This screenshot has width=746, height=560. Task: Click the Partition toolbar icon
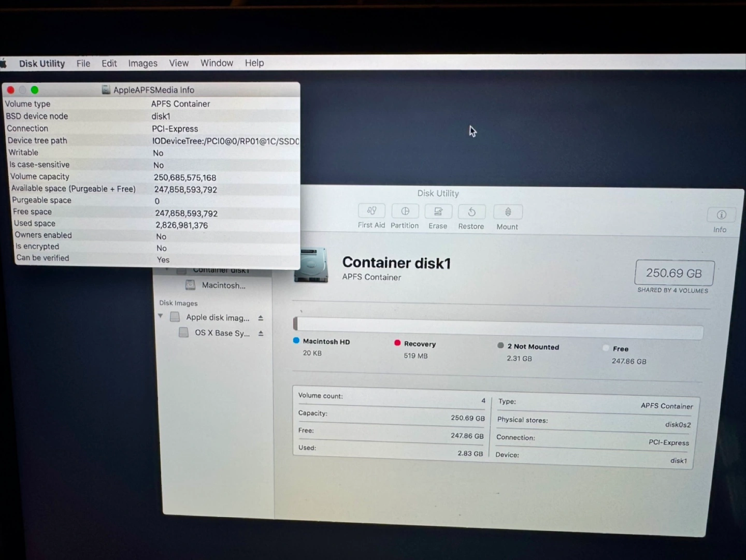(405, 211)
